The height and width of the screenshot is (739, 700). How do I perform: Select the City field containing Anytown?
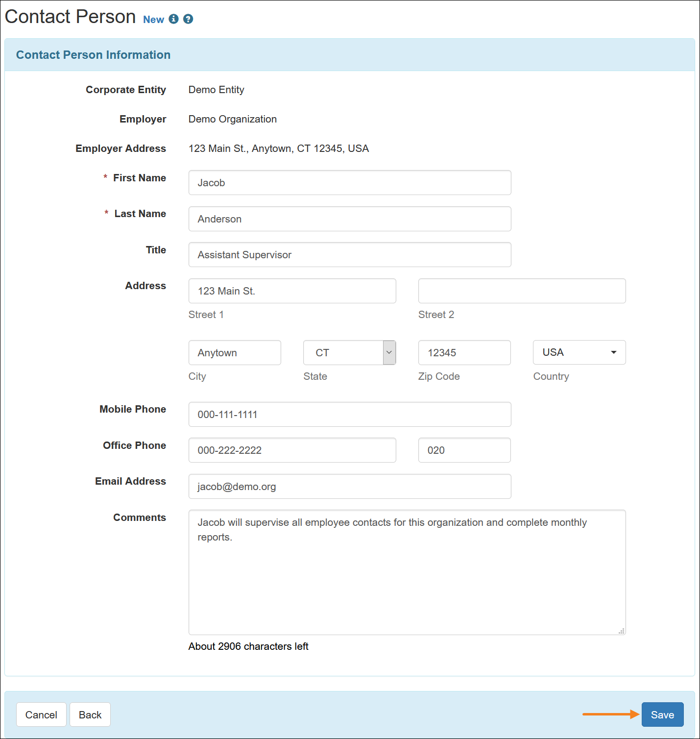[x=235, y=353]
